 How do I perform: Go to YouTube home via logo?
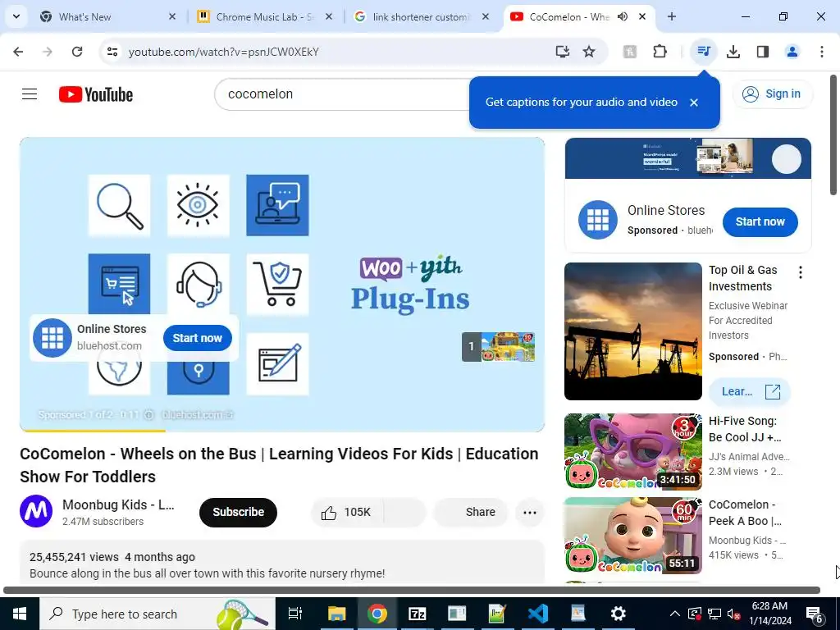tap(96, 94)
